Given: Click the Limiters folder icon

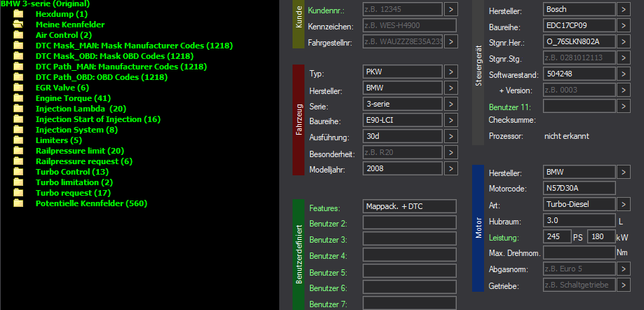Looking at the screenshot, I should coord(18,140).
